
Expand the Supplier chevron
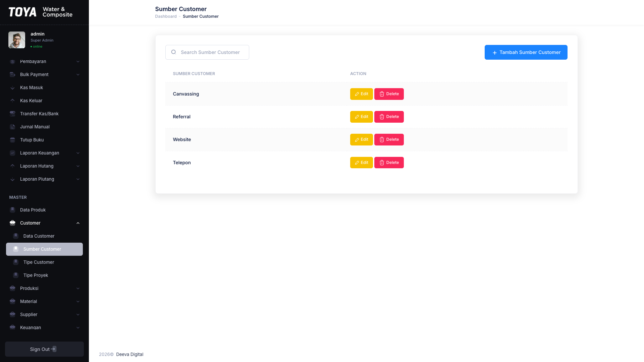[78, 314]
